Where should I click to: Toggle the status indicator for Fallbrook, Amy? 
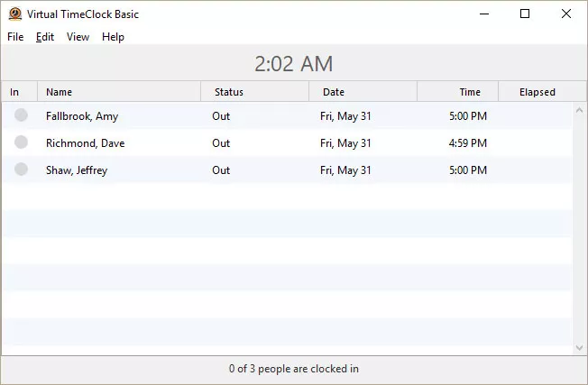point(21,115)
